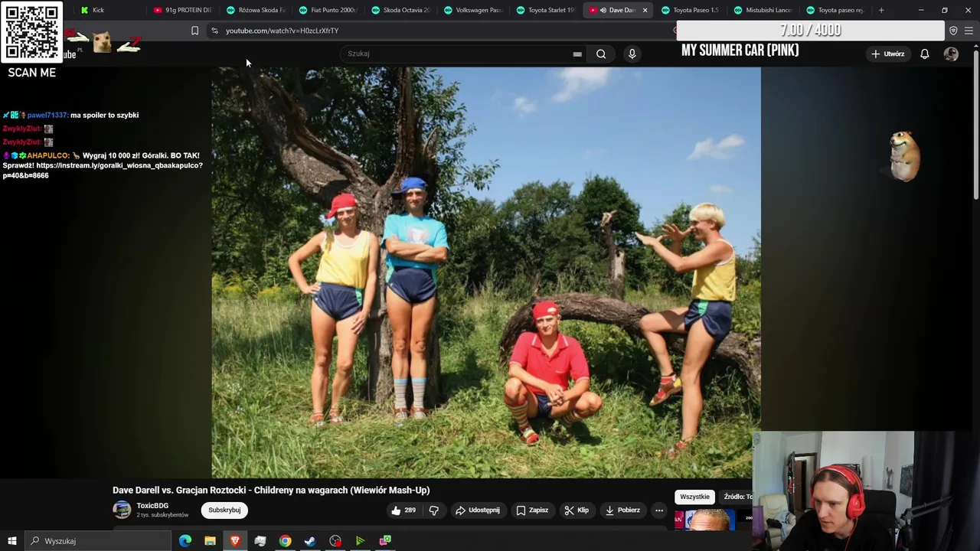Open Brave Shields icon in toolbar

(953, 31)
